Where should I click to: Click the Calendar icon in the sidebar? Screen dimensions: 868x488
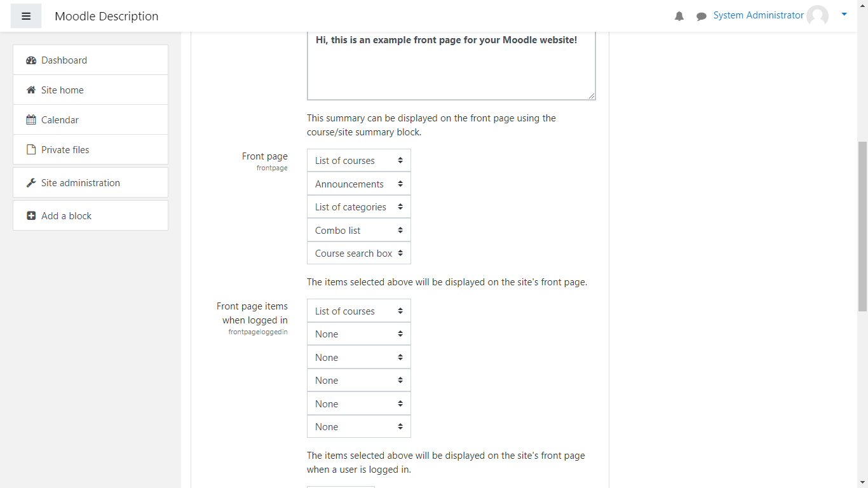tap(31, 120)
